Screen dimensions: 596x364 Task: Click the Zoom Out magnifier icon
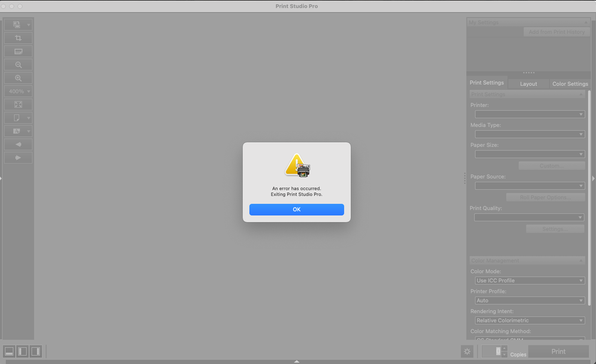tap(18, 65)
